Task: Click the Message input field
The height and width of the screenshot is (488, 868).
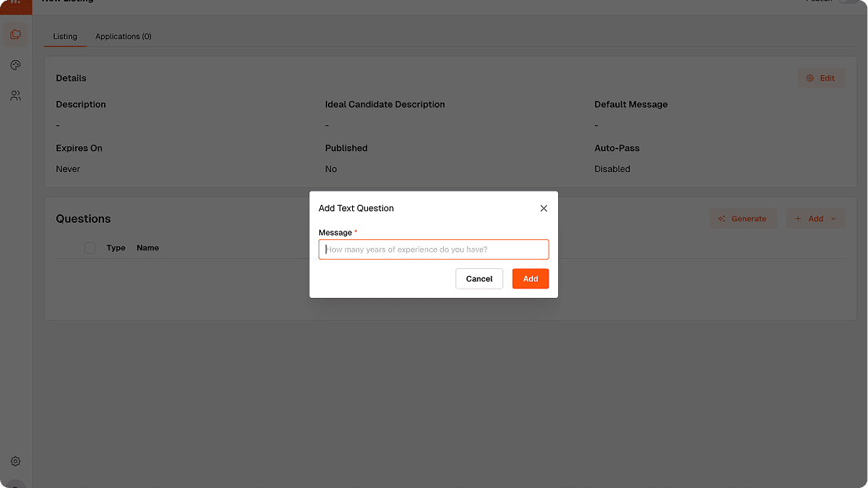Action: 434,249
